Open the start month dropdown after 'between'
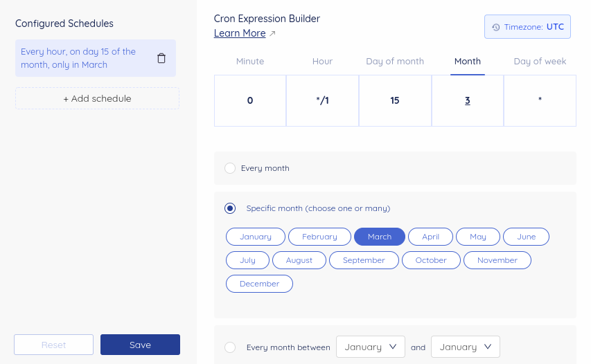 pos(371,347)
